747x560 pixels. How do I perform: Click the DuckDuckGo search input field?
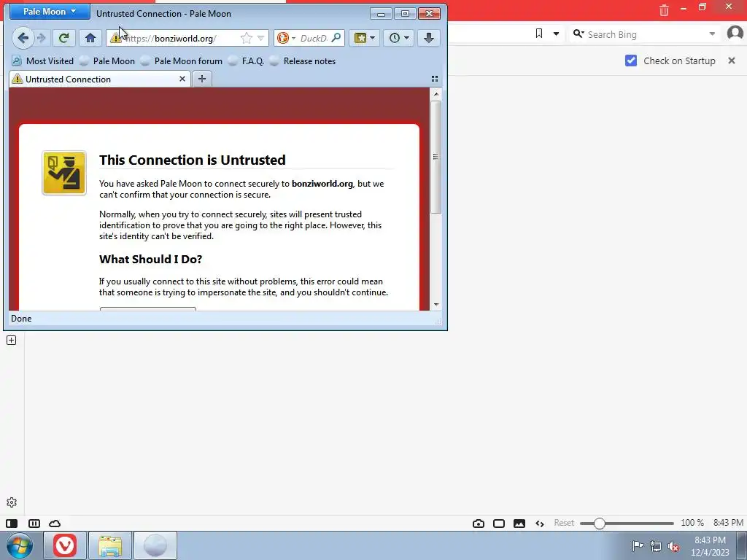pyautogui.click(x=314, y=38)
